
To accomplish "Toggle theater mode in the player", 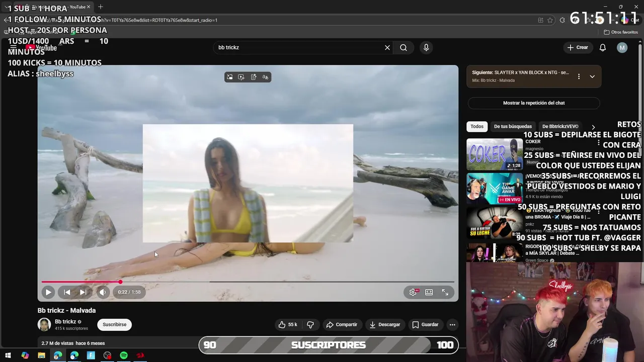I will tap(429, 292).
